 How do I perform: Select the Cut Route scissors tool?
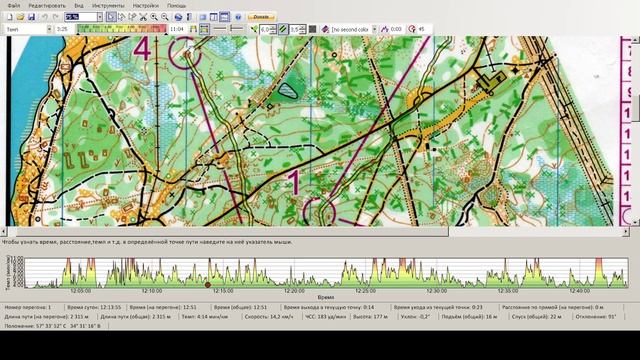(143, 17)
